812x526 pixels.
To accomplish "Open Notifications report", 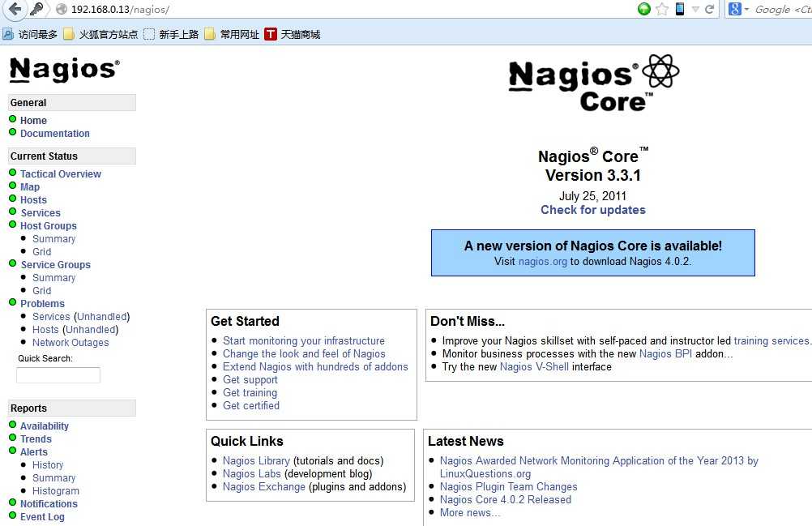I will point(49,504).
